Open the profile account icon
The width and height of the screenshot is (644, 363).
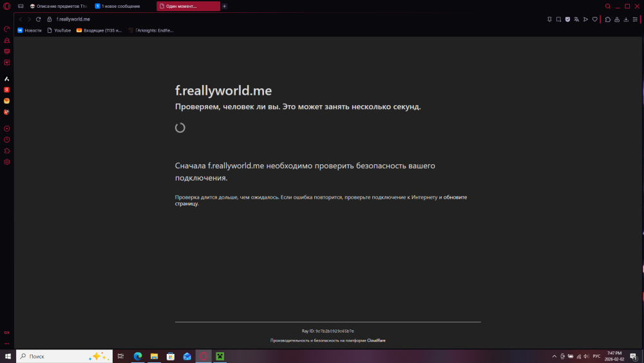point(617,19)
